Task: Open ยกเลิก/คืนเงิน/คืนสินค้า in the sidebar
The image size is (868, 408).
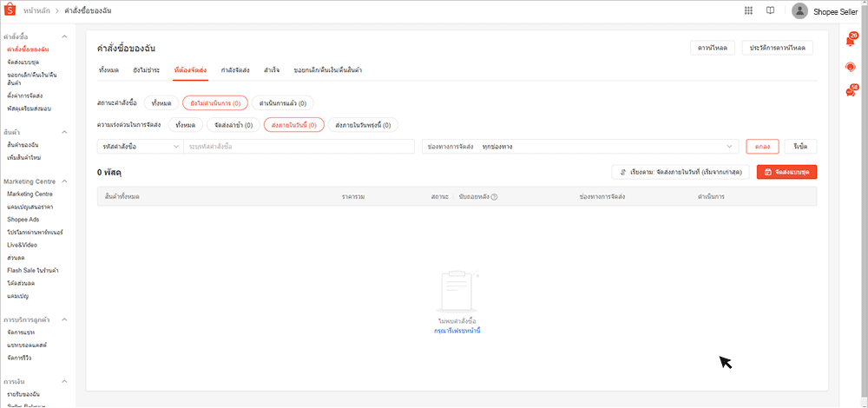Action: tap(33, 78)
